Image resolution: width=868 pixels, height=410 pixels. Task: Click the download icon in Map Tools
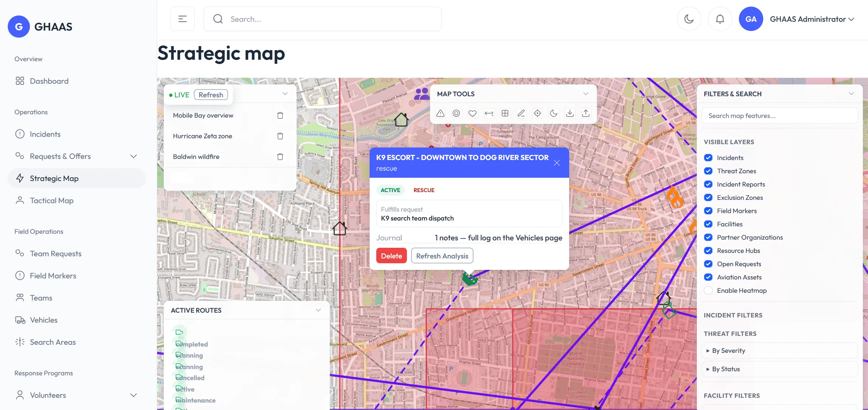570,113
